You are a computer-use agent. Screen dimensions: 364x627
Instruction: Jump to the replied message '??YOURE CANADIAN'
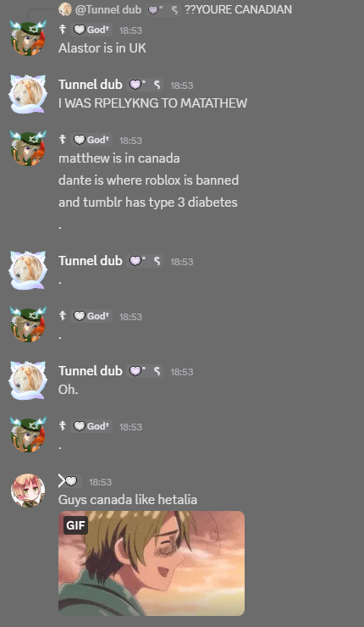(x=238, y=9)
